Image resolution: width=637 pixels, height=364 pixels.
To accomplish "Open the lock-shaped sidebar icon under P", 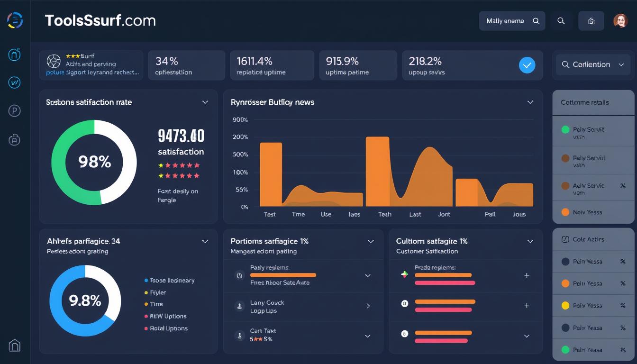I will [15, 139].
